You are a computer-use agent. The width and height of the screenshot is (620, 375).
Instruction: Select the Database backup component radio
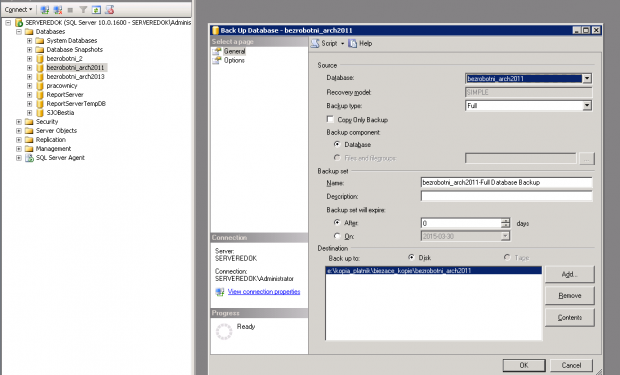pyautogui.click(x=337, y=144)
